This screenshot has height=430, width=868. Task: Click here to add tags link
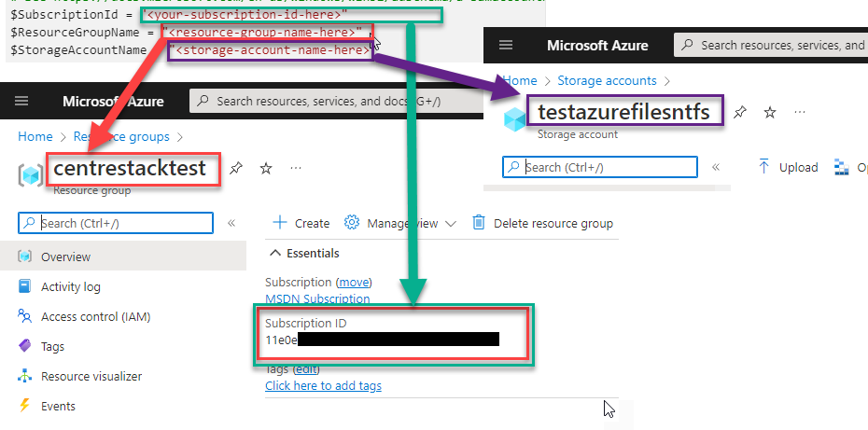pyautogui.click(x=323, y=386)
